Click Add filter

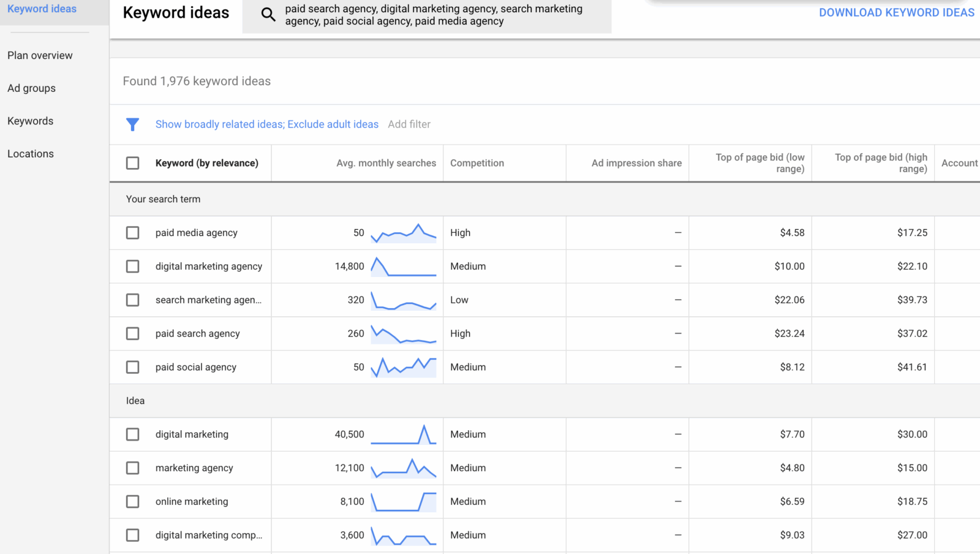(409, 124)
